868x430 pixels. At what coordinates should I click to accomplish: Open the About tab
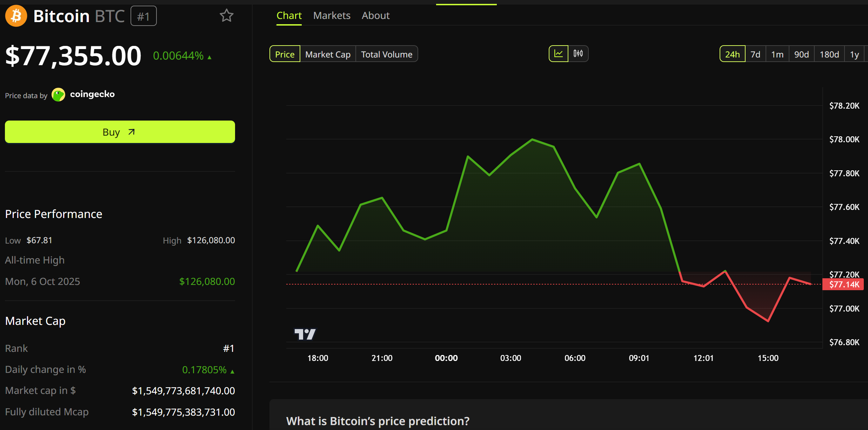click(x=376, y=16)
